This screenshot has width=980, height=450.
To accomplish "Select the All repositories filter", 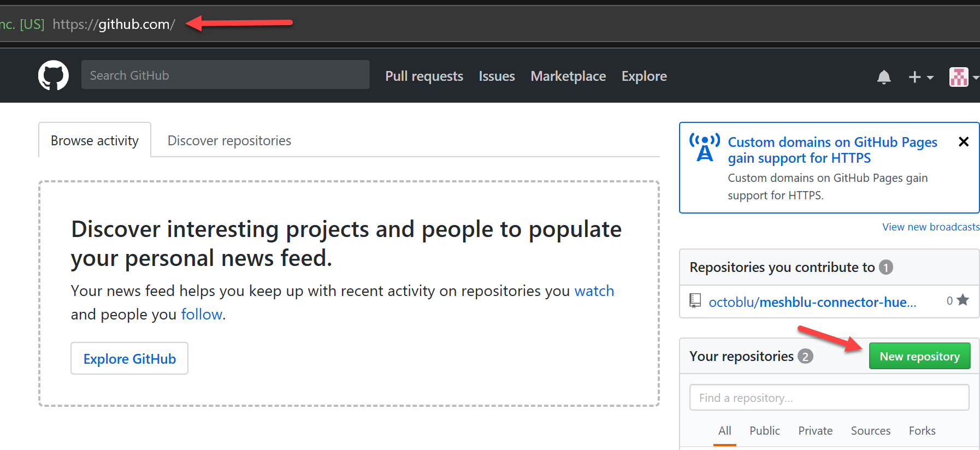I will (x=724, y=431).
